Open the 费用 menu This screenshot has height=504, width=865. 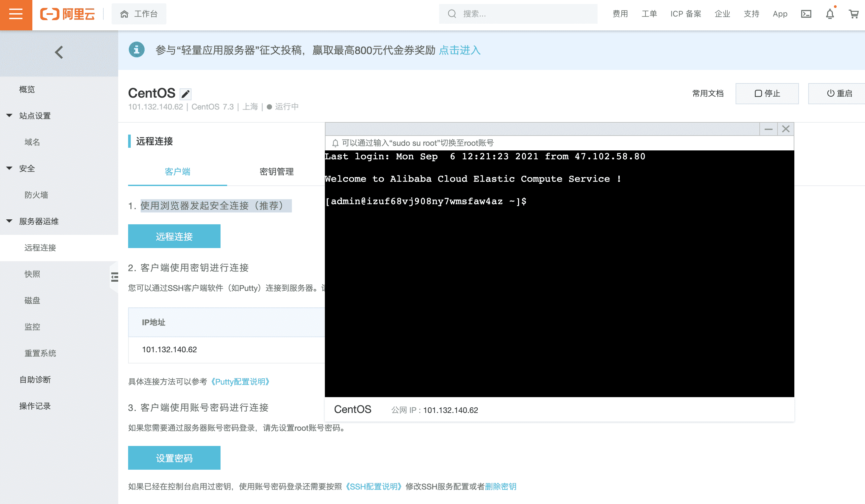[620, 14]
